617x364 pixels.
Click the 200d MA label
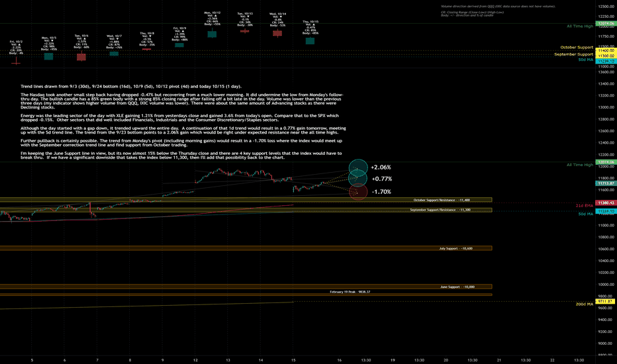coord(584,304)
